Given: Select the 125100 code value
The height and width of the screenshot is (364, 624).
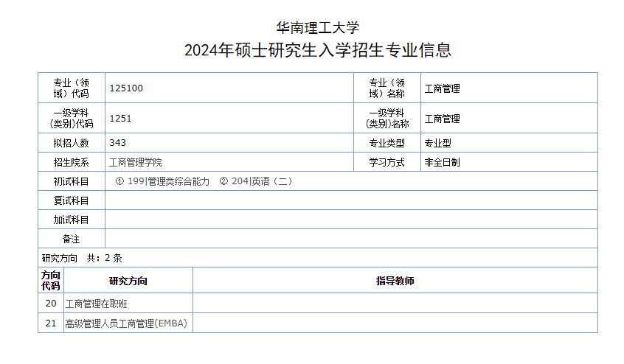Looking at the screenshot, I should point(126,88).
